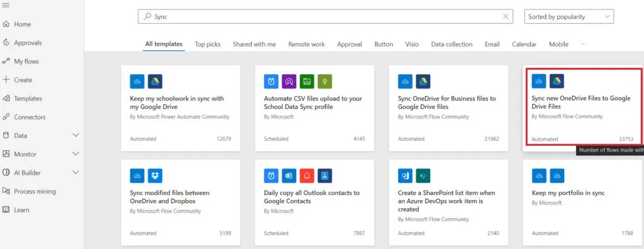Click the Learn book icon
Screen dimensions: 644x249
(6, 209)
